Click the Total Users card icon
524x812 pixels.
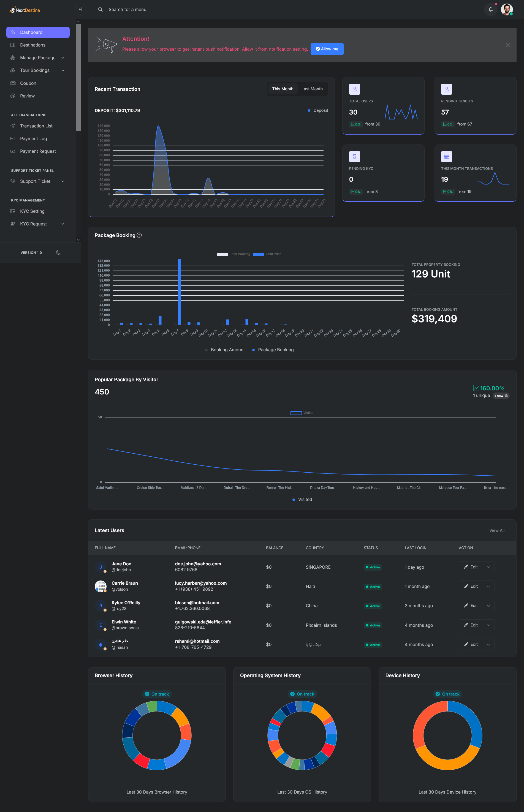click(355, 89)
